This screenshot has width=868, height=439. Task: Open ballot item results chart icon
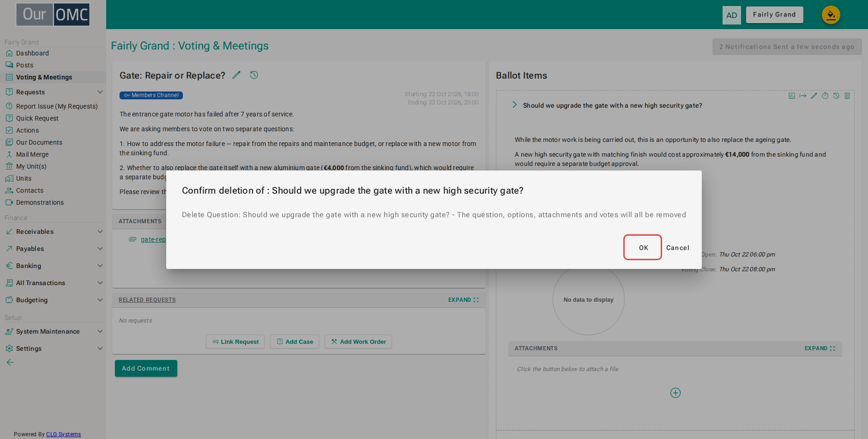[x=792, y=96]
